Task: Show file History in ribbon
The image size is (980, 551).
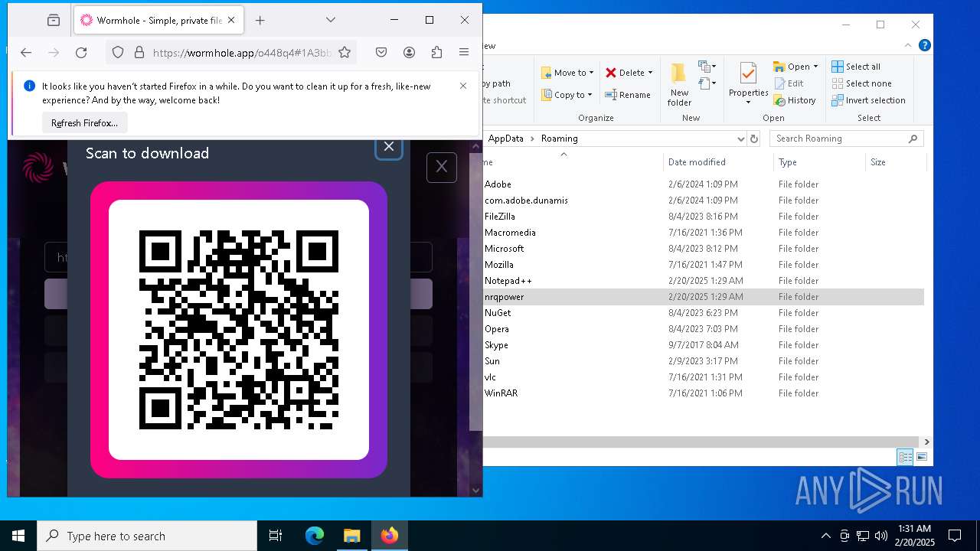Action: (x=795, y=100)
